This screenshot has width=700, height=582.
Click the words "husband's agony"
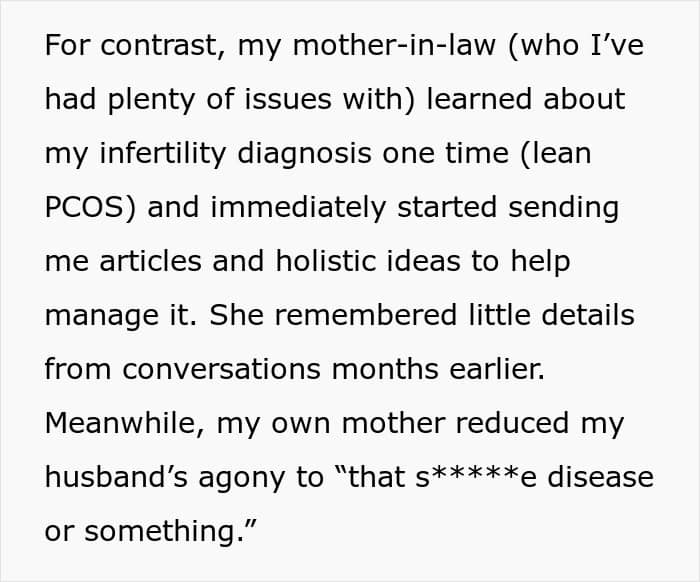(x=170, y=478)
